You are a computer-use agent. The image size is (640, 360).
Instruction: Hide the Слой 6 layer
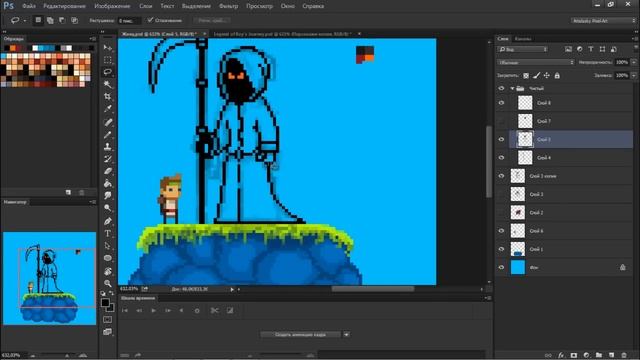pos(501,231)
